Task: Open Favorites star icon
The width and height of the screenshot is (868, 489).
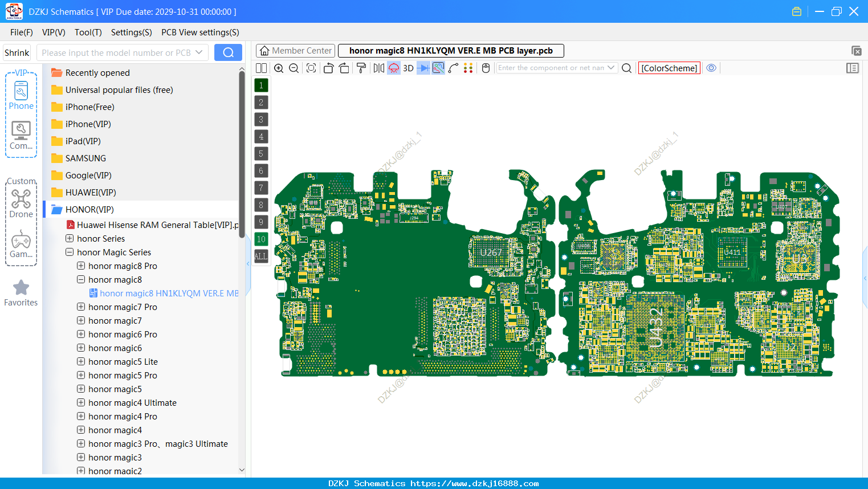Action: pos(21,293)
